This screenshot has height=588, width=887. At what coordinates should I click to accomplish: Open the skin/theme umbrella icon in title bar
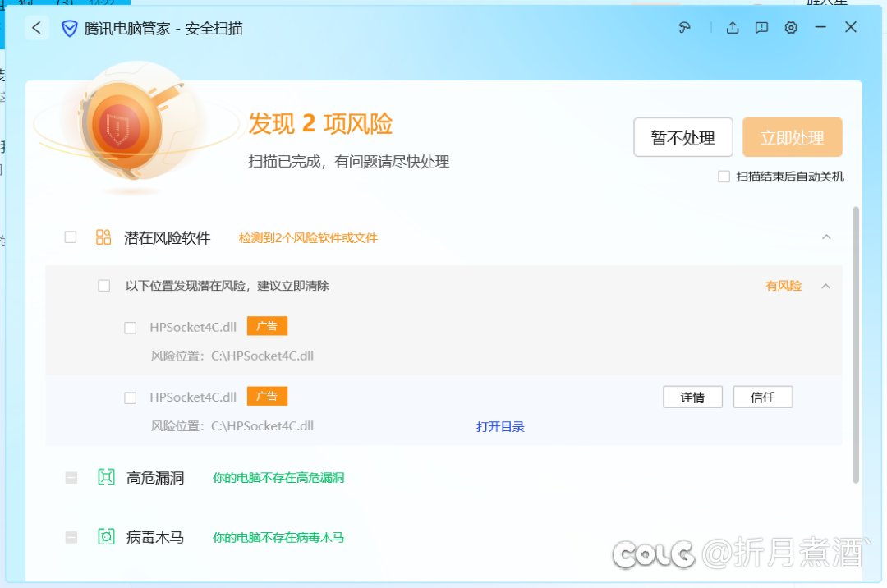click(x=684, y=28)
